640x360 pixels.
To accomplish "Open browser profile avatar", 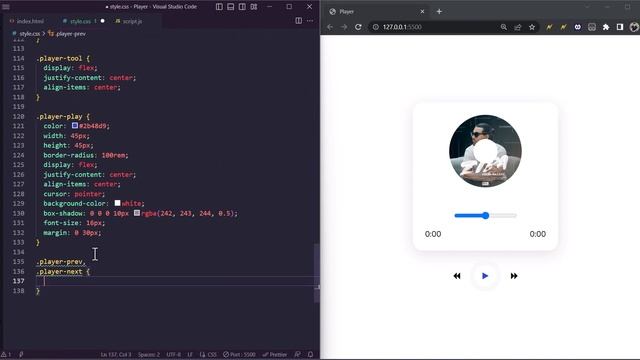I will [634, 27].
